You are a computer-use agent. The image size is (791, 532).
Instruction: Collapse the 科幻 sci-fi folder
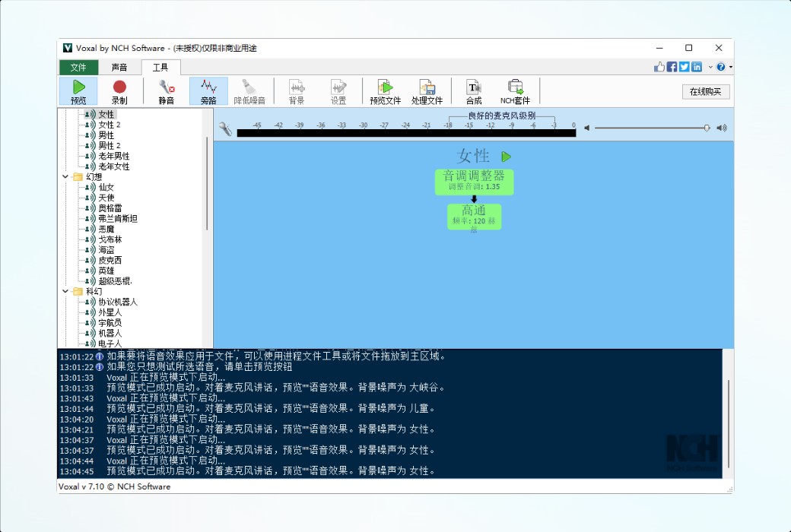(65, 291)
